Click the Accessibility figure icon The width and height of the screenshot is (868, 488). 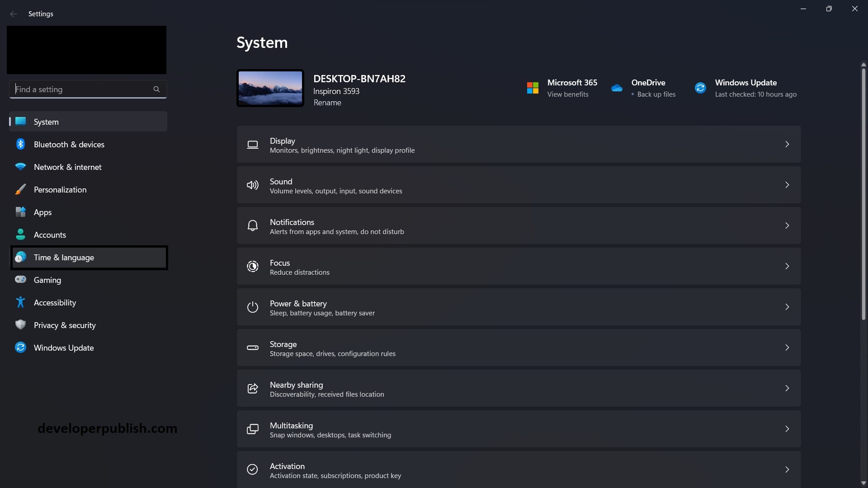pyautogui.click(x=20, y=302)
